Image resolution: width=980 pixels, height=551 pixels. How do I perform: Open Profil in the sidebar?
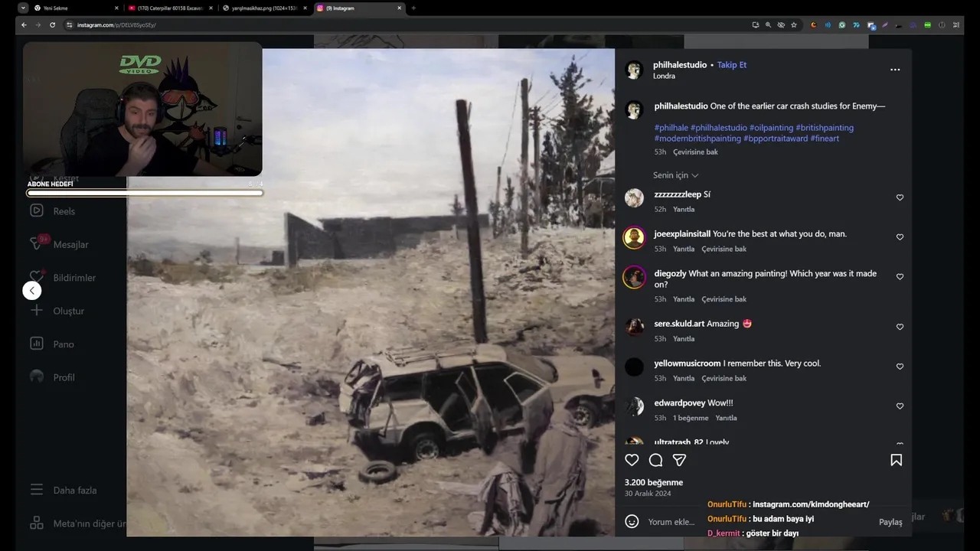[x=64, y=377]
